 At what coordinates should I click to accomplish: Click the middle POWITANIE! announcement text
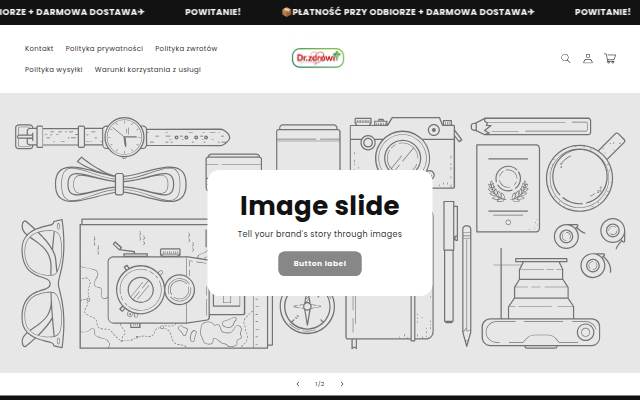pyautogui.click(x=213, y=12)
